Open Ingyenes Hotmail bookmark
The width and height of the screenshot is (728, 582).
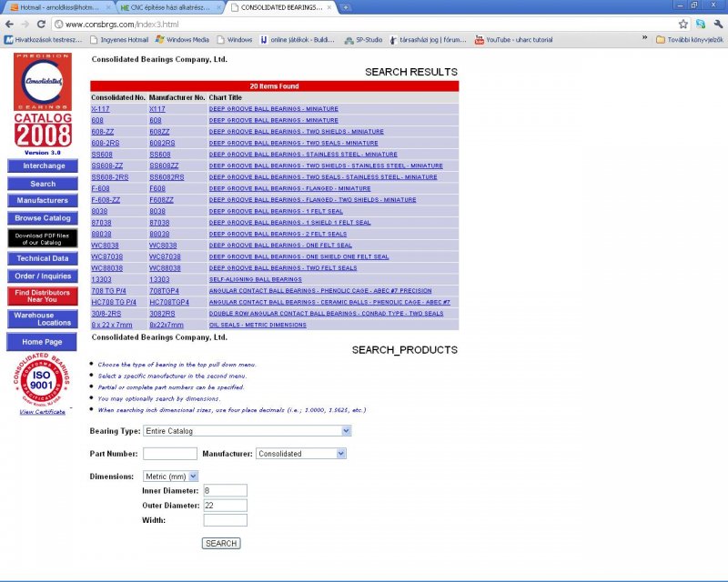[x=119, y=40]
